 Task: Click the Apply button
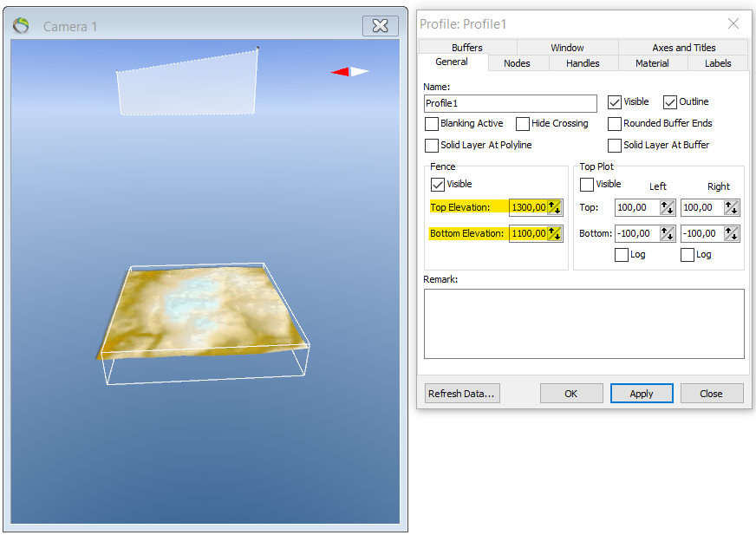coord(642,394)
